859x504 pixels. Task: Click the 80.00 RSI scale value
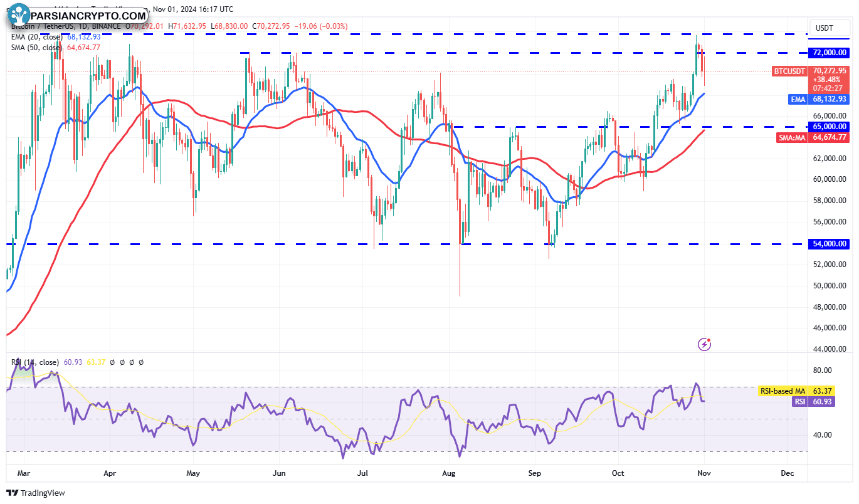point(823,370)
